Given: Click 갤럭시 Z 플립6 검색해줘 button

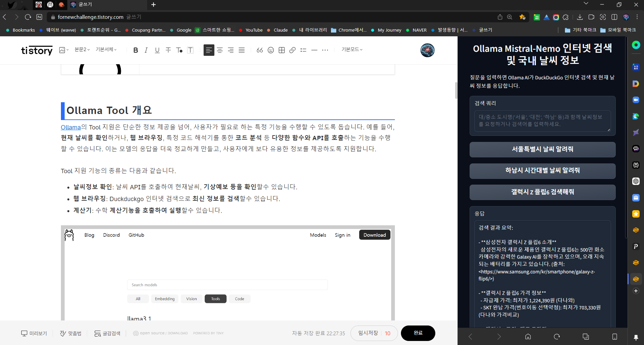Looking at the screenshot, I should (543, 192).
